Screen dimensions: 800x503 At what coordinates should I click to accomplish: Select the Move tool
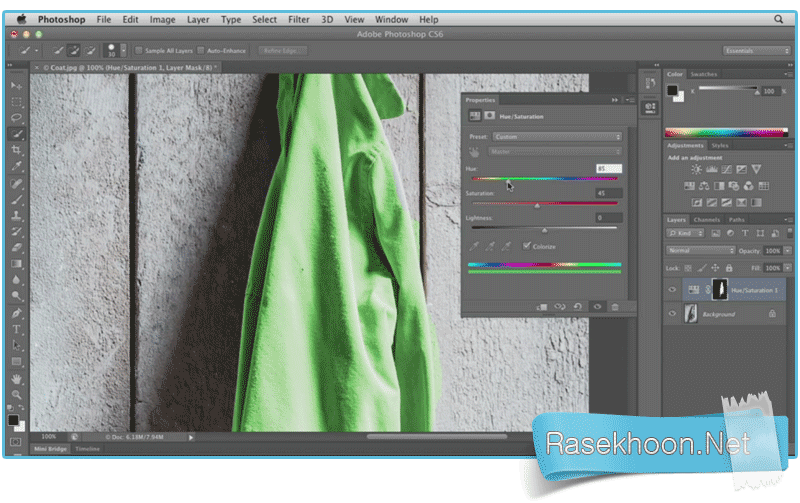[x=16, y=85]
